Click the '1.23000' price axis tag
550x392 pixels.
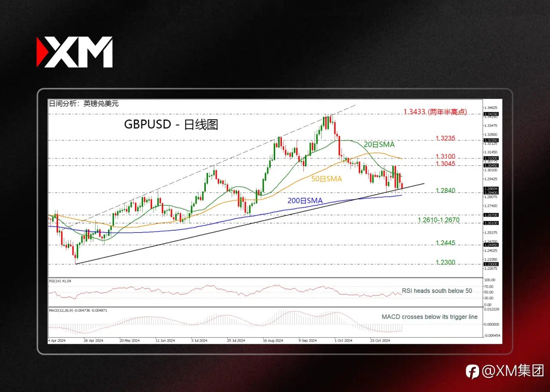point(490,264)
